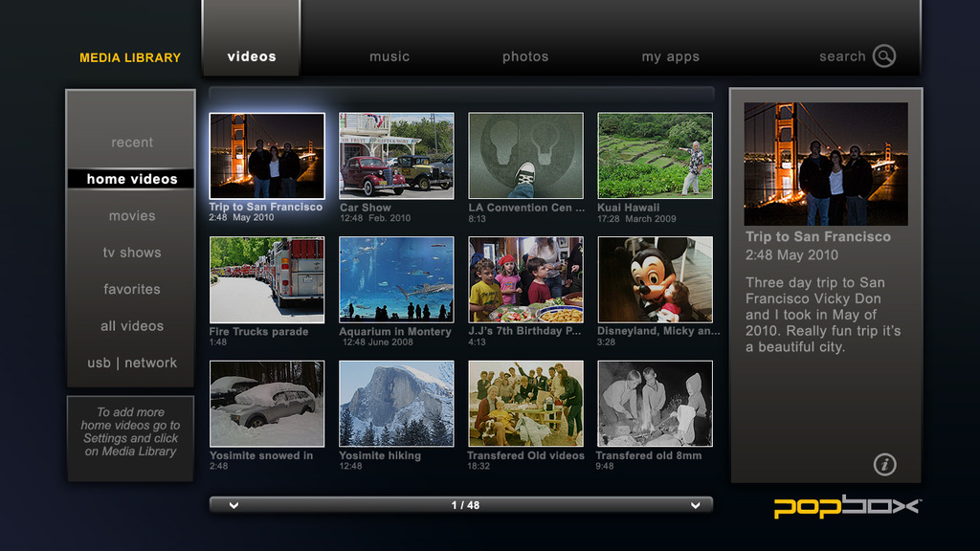Viewport: 980px width, 551px height.
Task: Click the search magnifier icon
Action: click(883, 56)
